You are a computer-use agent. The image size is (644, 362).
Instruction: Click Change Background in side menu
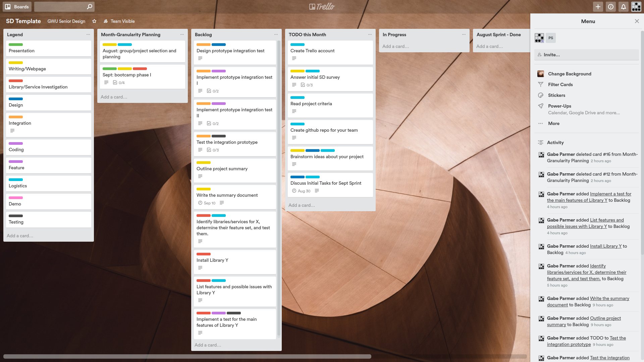pyautogui.click(x=569, y=73)
